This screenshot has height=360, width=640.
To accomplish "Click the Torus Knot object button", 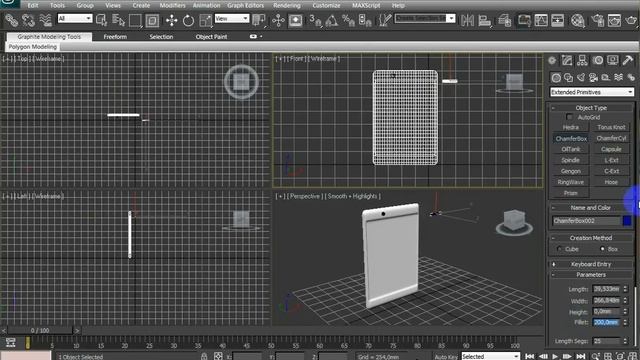I will coord(611,127).
